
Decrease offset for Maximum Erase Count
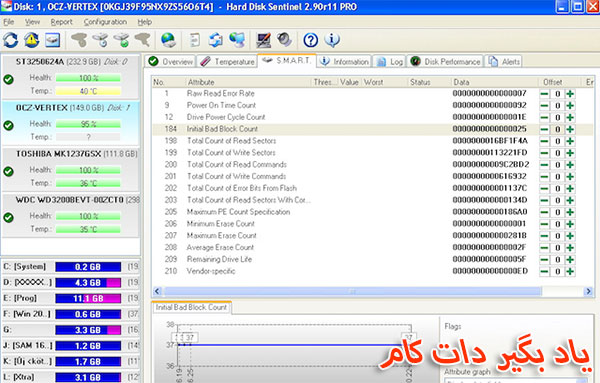[x=545, y=236]
